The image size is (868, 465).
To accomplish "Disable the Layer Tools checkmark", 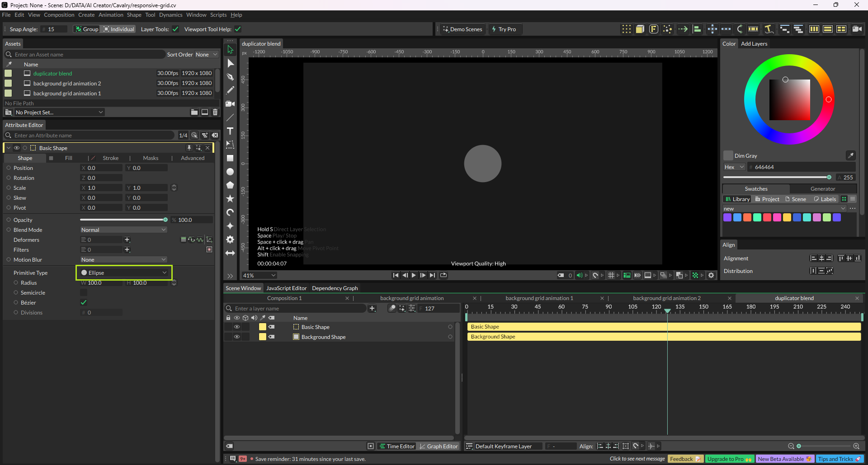I will (x=175, y=29).
